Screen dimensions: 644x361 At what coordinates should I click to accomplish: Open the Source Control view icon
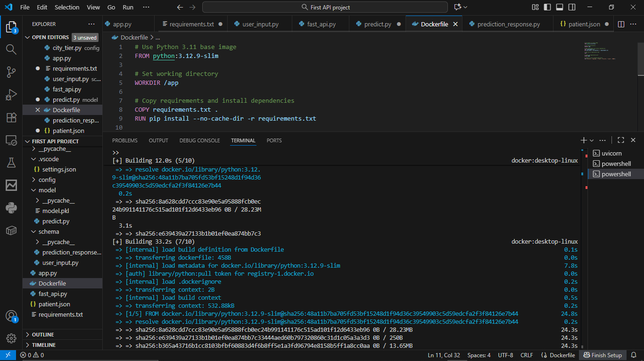[x=11, y=72]
